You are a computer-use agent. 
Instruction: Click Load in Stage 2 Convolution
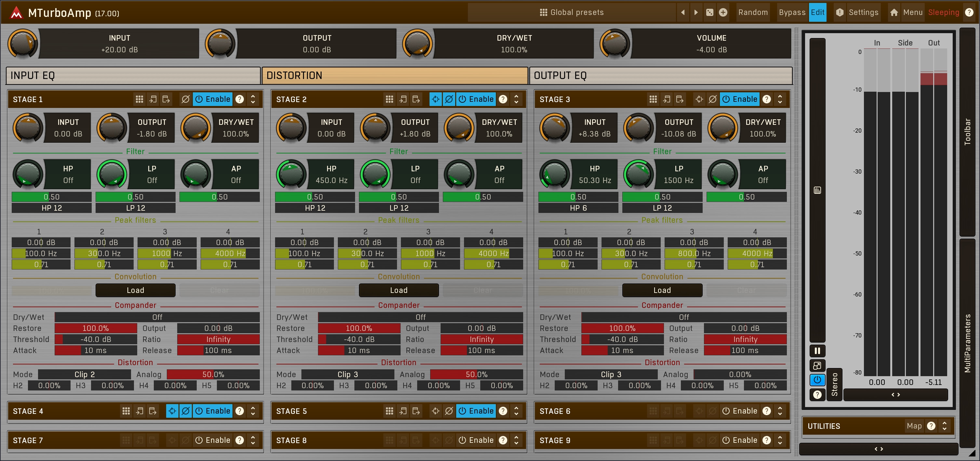(x=398, y=290)
